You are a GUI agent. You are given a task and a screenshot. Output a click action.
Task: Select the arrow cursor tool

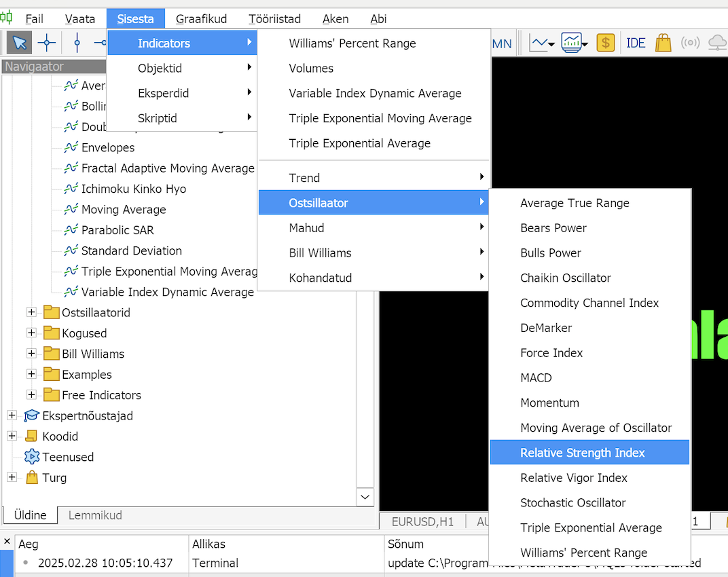[20, 43]
